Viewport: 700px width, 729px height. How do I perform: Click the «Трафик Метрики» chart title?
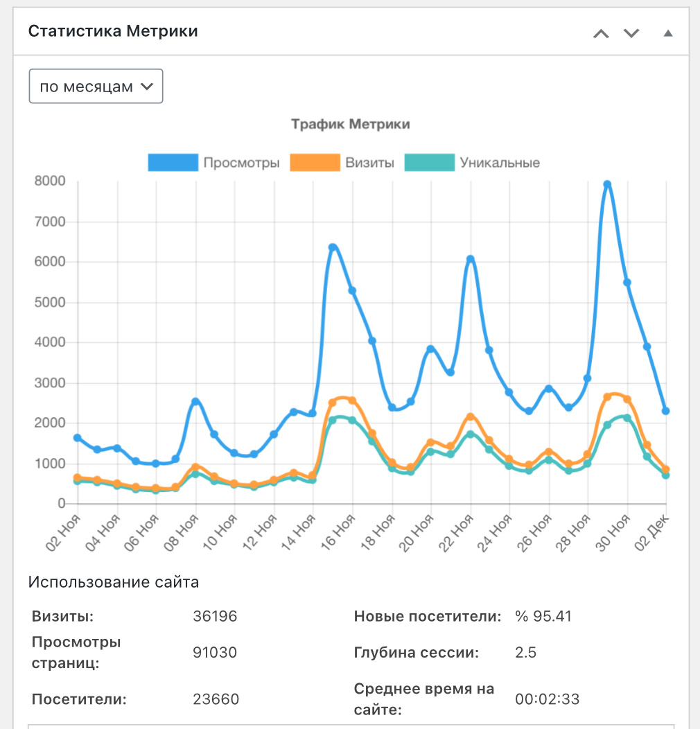click(350, 125)
